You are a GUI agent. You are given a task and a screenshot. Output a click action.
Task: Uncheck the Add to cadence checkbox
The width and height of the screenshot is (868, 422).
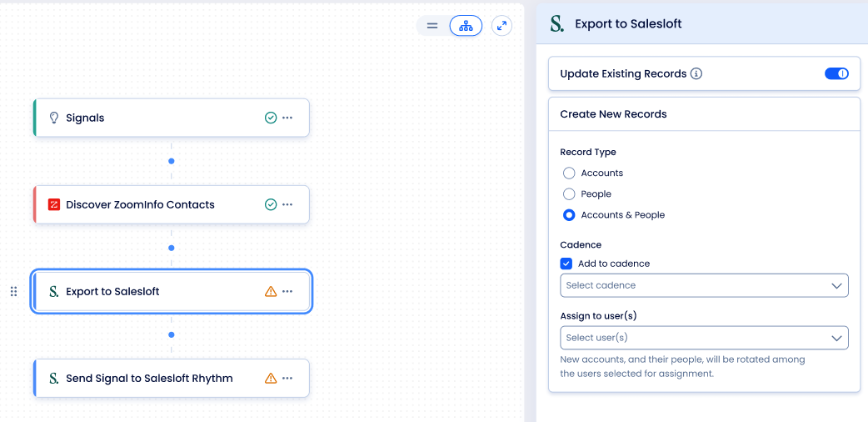coord(566,264)
